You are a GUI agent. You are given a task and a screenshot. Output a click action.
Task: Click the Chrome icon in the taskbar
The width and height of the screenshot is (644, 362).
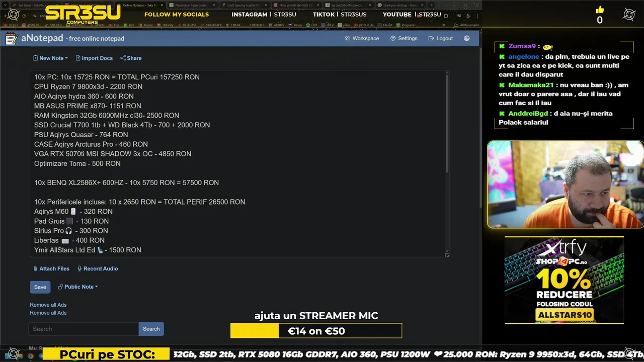click(x=30, y=356)
